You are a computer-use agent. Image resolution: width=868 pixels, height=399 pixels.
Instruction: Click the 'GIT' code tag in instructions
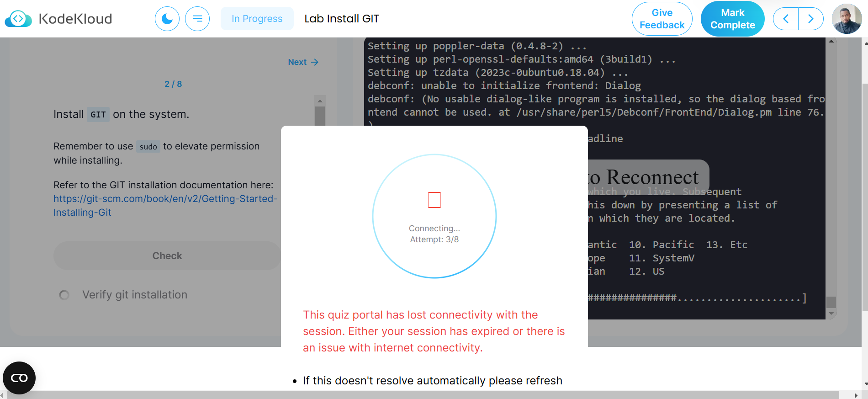tap(98, 115)
